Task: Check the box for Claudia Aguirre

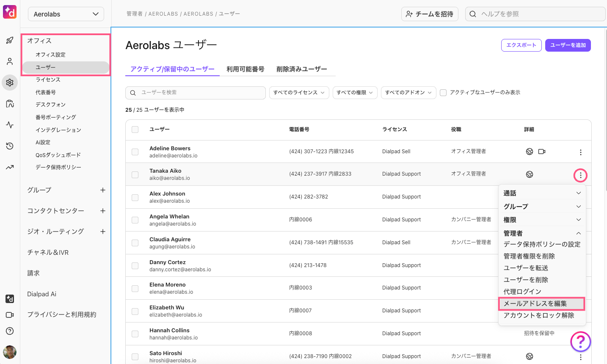Action: [135, 243]
